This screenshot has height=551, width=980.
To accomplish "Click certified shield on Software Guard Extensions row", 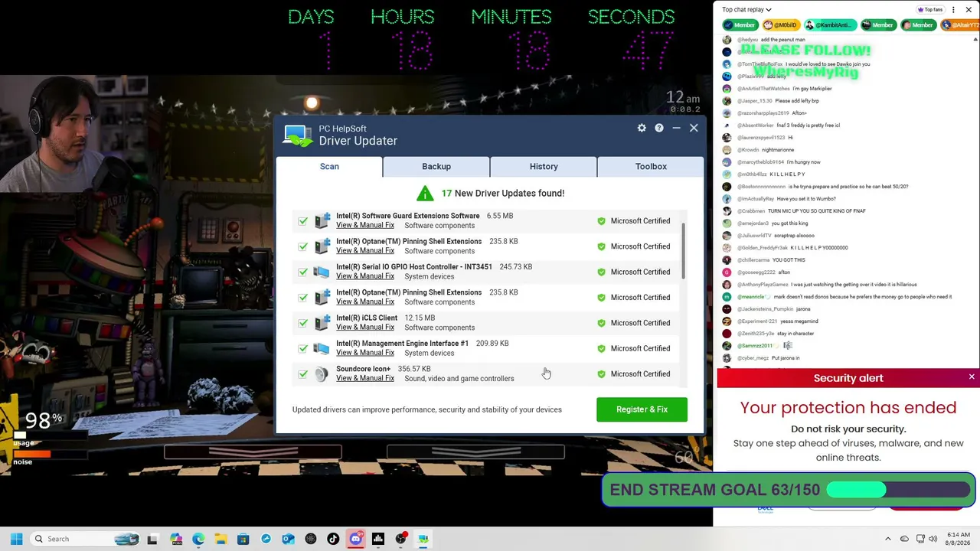I will tap(601, 221).
